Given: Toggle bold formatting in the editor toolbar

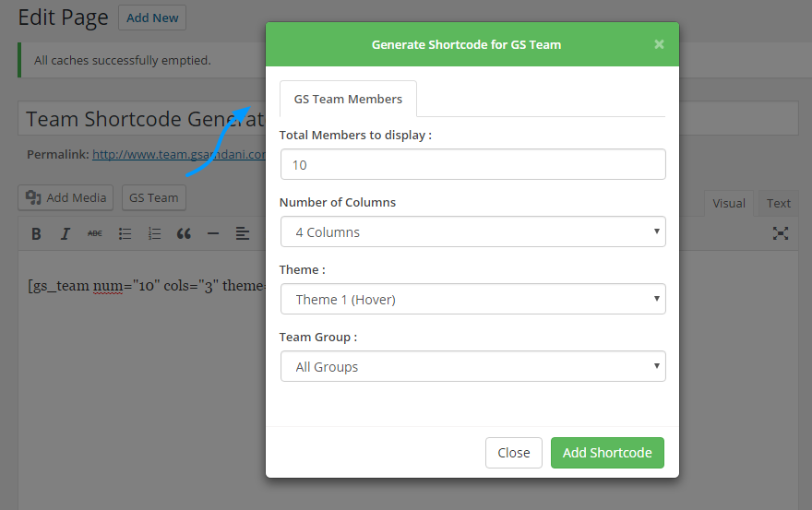Looking at the screenshot, I should point(36,233).
